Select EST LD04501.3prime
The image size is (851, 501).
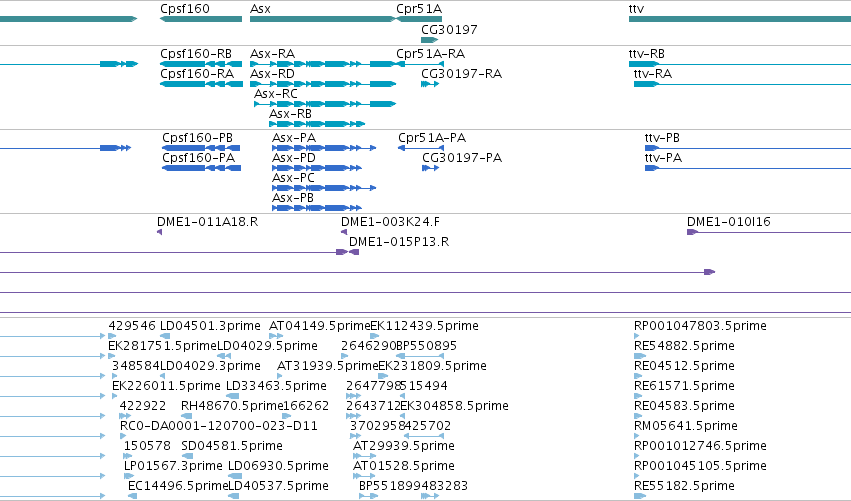point(210,326)
